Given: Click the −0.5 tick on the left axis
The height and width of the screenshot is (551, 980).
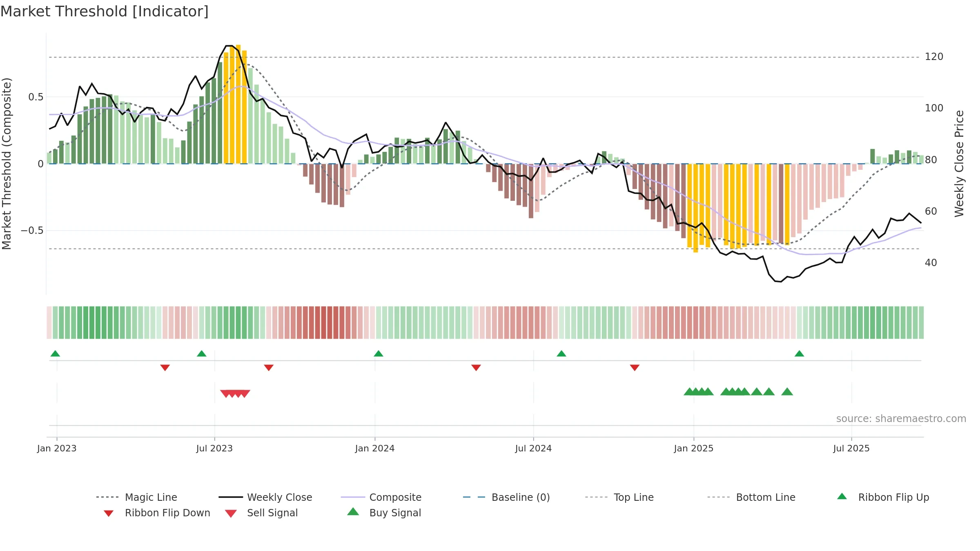Looking at the screenshot, I should [32, 231].
